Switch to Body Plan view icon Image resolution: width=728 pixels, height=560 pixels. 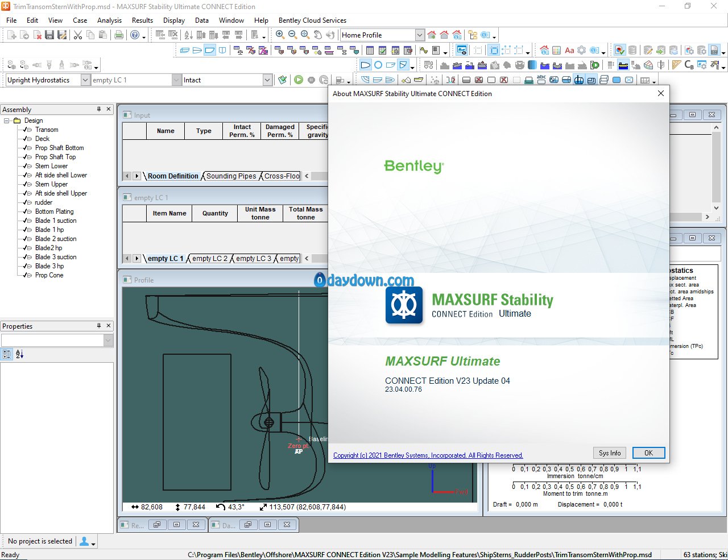tap(222, 50)
